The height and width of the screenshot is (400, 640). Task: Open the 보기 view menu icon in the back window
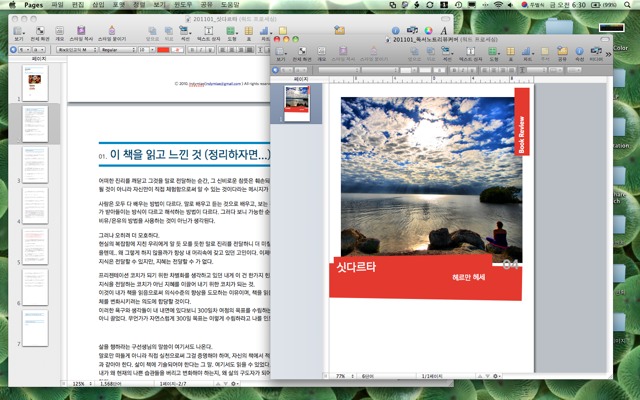tap(18, 31)
